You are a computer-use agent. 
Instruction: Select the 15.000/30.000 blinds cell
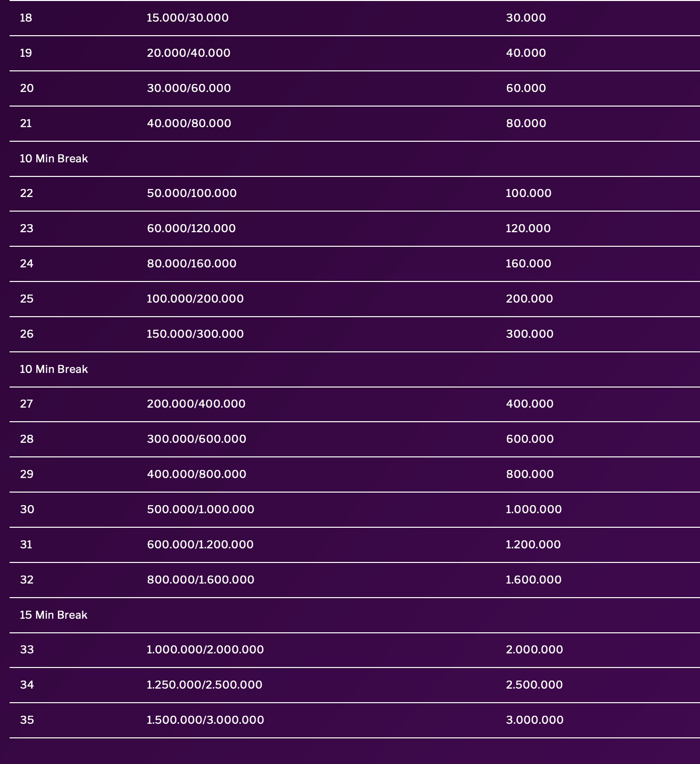(x=187, y=18)
